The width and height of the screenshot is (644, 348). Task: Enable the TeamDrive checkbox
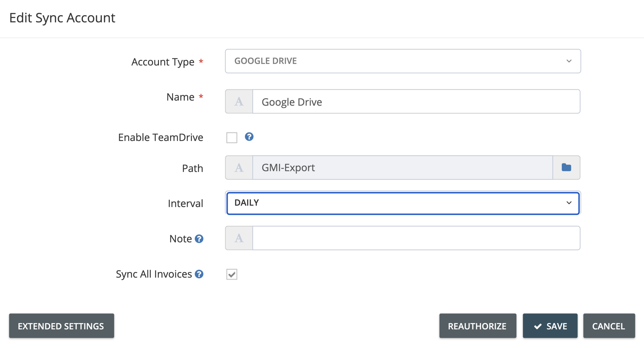coord(232,137)
